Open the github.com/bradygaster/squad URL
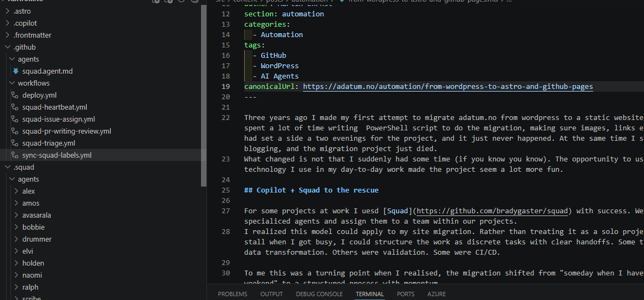Viewport: 644px width, 300px height. click(493, 211)
